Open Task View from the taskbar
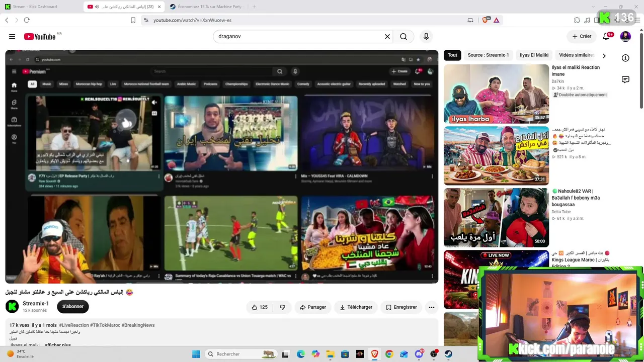The width and height of the screenshot is (644, 362). pos(285,354)
